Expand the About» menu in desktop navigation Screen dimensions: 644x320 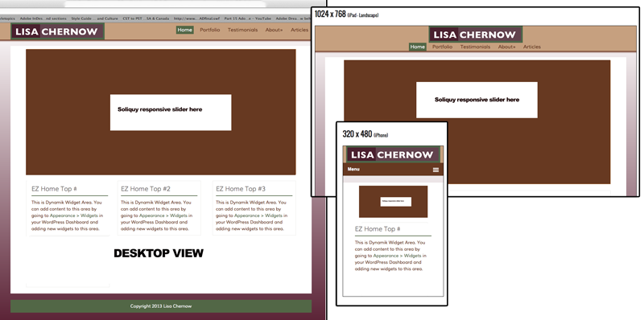pos(274,30)
